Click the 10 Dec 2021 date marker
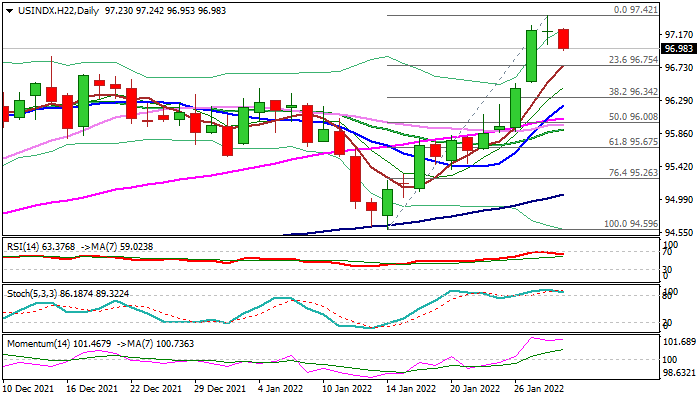The height and width of the screenshot is (400, 700). tap(30, 387)
